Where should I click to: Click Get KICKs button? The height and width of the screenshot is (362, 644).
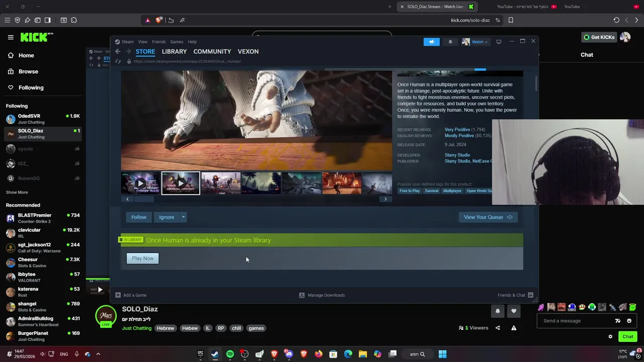599,37
